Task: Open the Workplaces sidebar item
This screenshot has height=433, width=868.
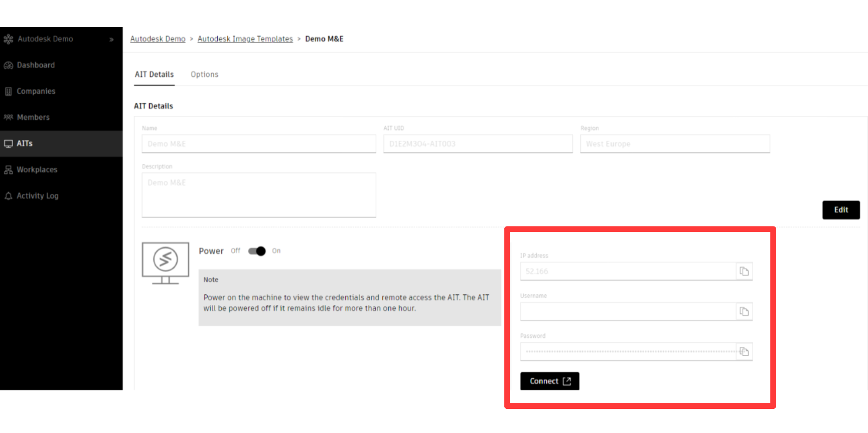Action: pyautogui.click(x=61, y=170)
